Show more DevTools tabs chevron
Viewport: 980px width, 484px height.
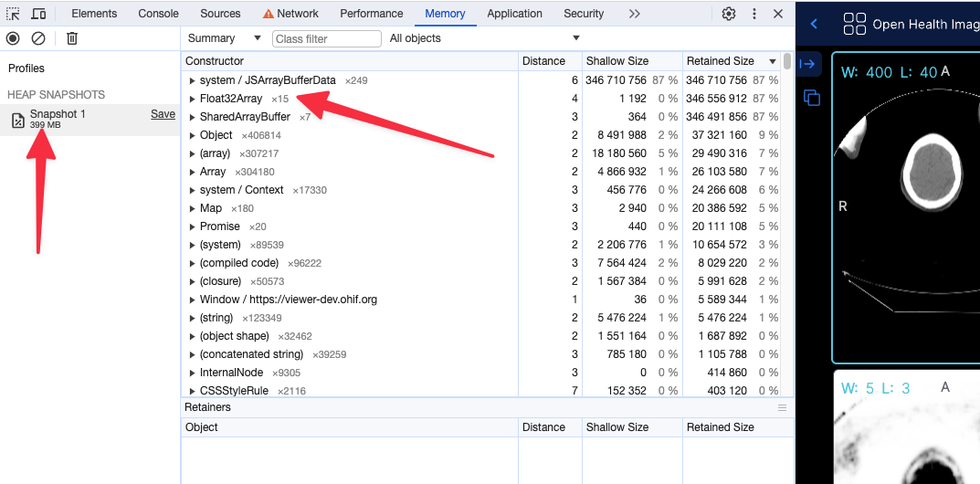tap(635, 14)
